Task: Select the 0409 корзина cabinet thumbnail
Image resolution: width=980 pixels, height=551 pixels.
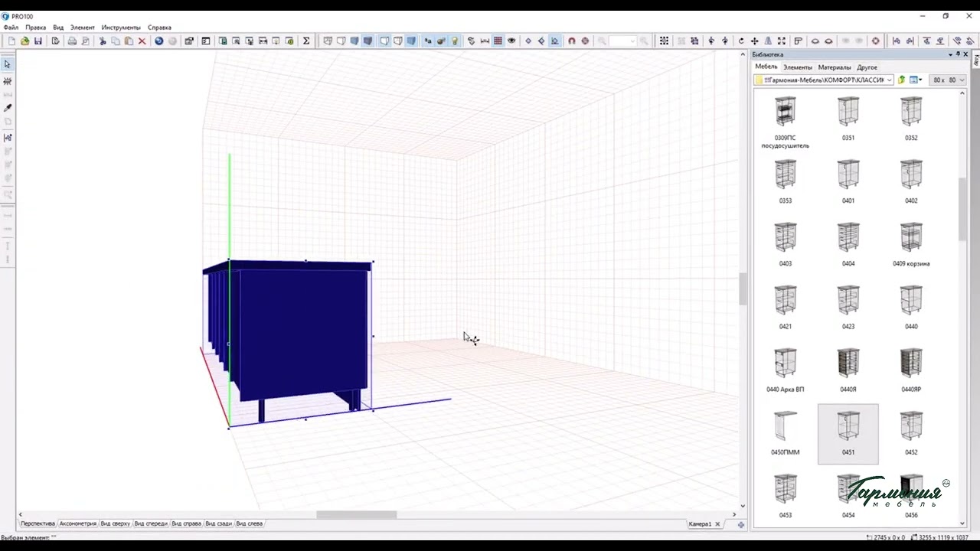Action: pos(911,245)
